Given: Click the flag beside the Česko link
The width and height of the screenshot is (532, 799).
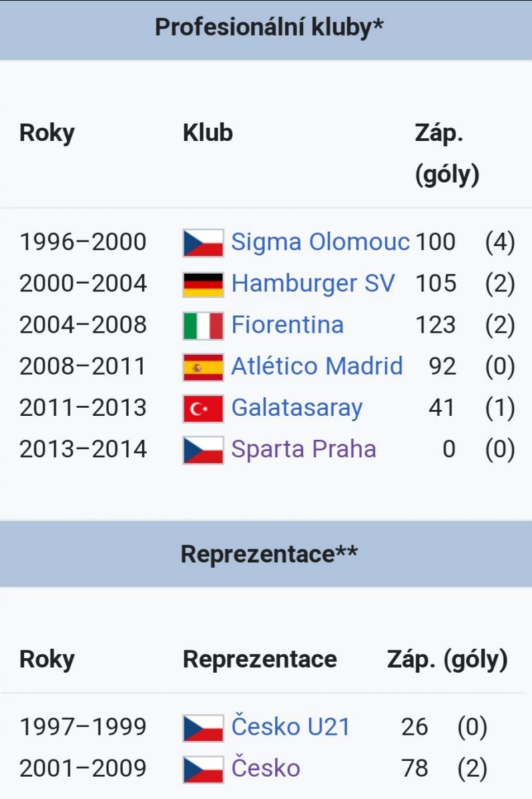Looking at the screenshot, I should click(x=203, y=769).
